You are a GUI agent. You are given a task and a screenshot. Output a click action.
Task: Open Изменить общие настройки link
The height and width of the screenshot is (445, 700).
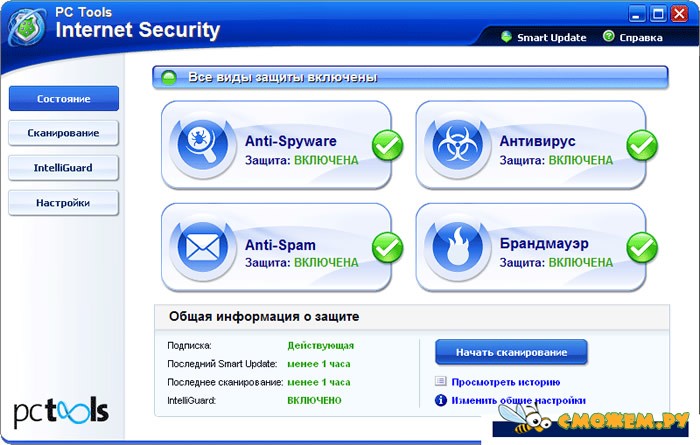coord(518,400)
